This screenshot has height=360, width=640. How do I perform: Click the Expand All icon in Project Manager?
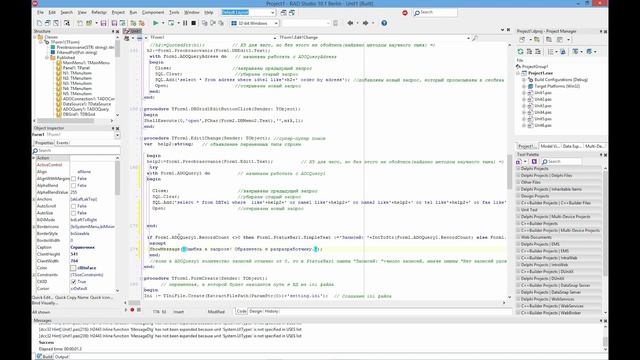tap(529, 51)
